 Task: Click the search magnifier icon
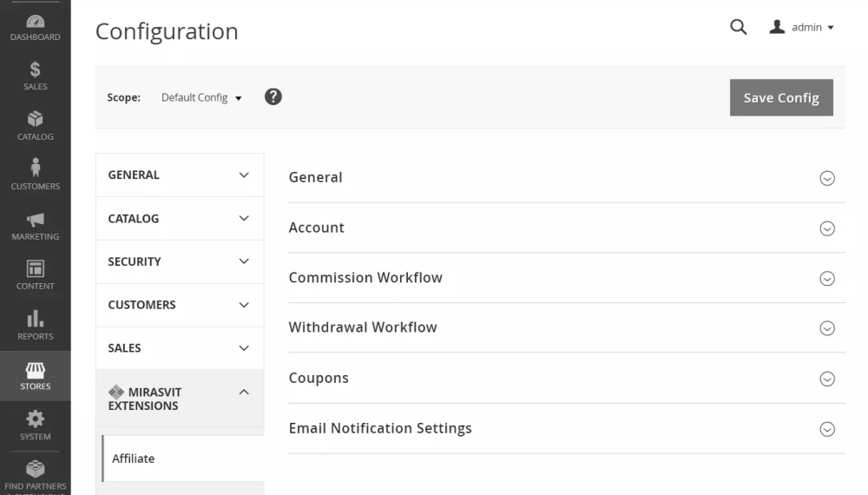point(738,27)
